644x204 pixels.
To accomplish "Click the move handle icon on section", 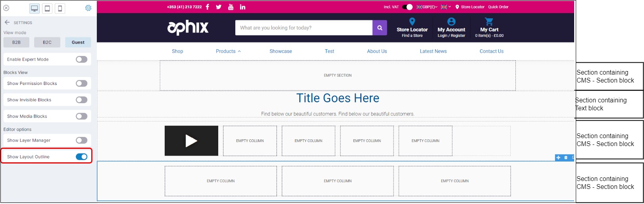I will point(558,158).
